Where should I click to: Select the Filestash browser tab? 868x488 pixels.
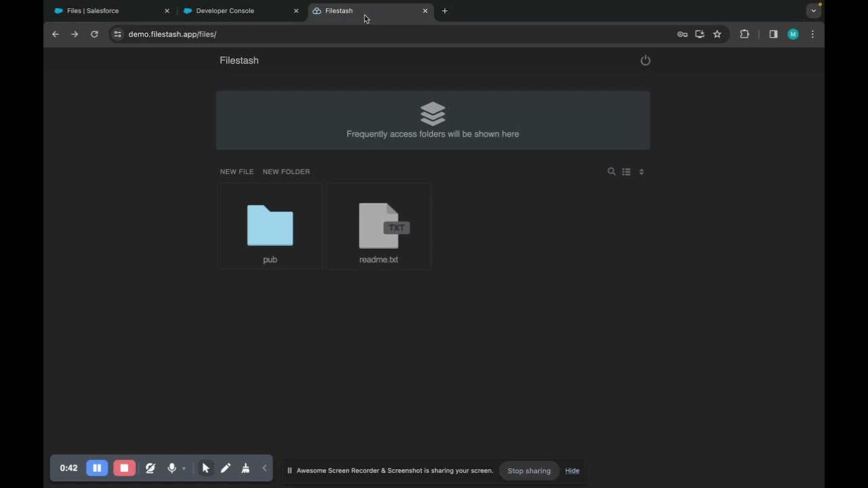[371, 11]
